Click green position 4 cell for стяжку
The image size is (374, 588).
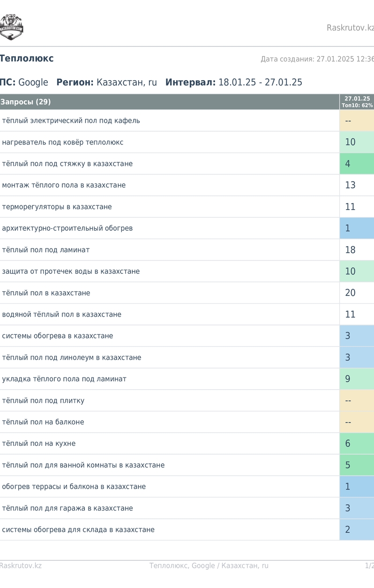point(357,164)
